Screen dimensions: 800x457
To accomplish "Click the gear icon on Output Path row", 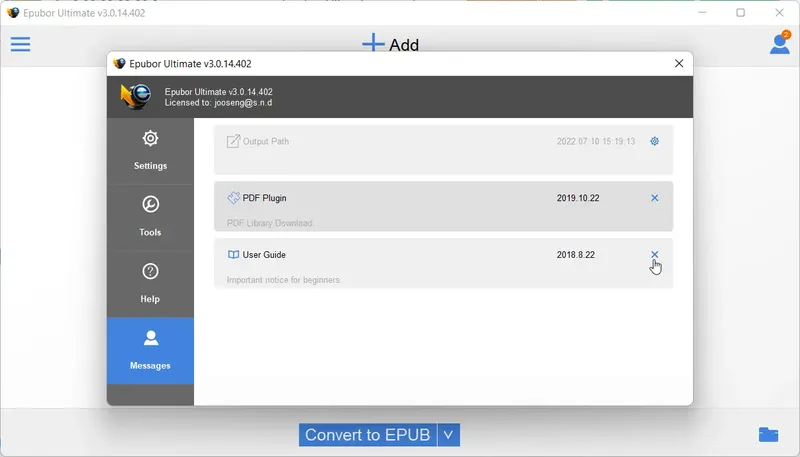I will (x=655, y=141).
